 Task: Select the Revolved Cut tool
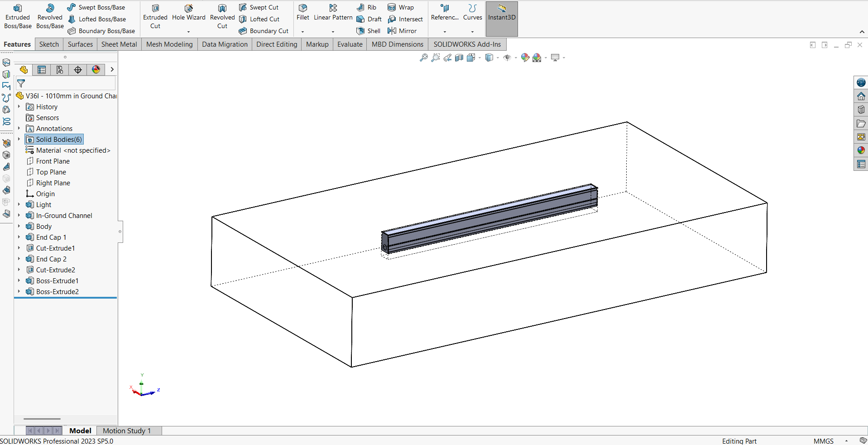click(222, 17)
